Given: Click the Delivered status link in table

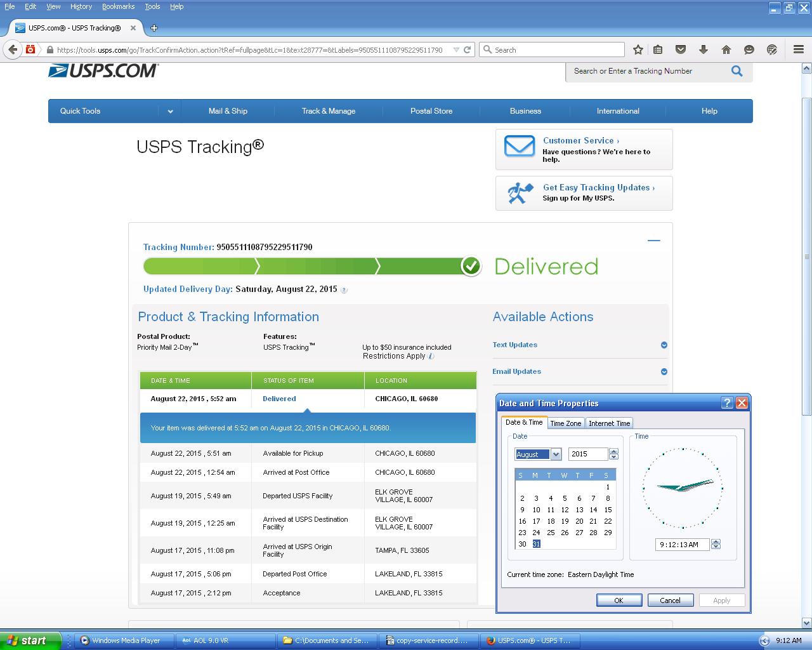Looking at the screenshot, I should tap(279, 399).
